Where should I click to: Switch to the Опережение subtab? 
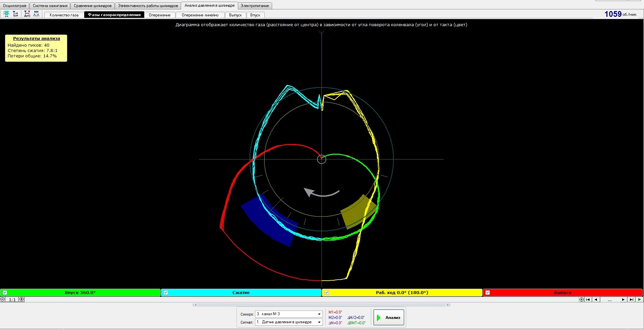[x=160, y=15]
